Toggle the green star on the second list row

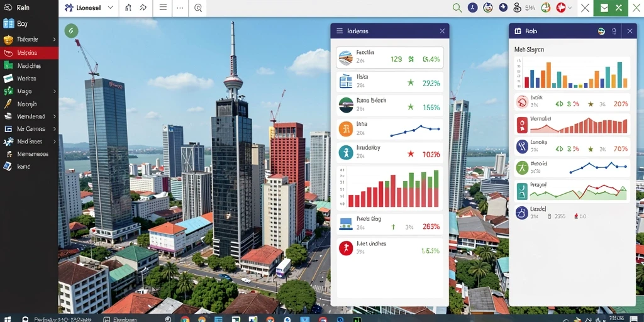pos(410,83)
